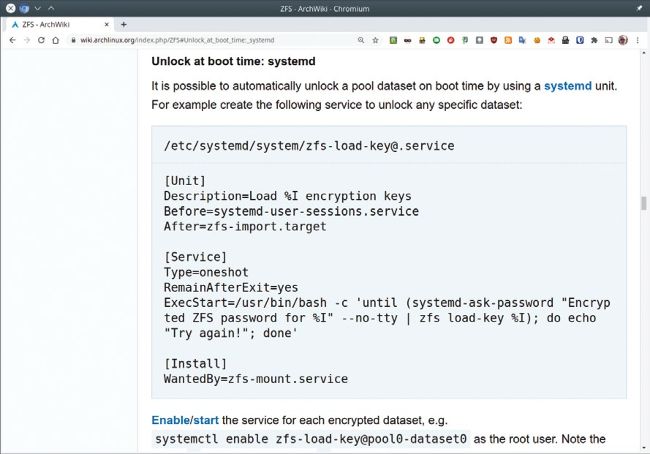The image size is (650, 454).
Task: Reload the ArchWiki page
Action: (x=41, y=40)
